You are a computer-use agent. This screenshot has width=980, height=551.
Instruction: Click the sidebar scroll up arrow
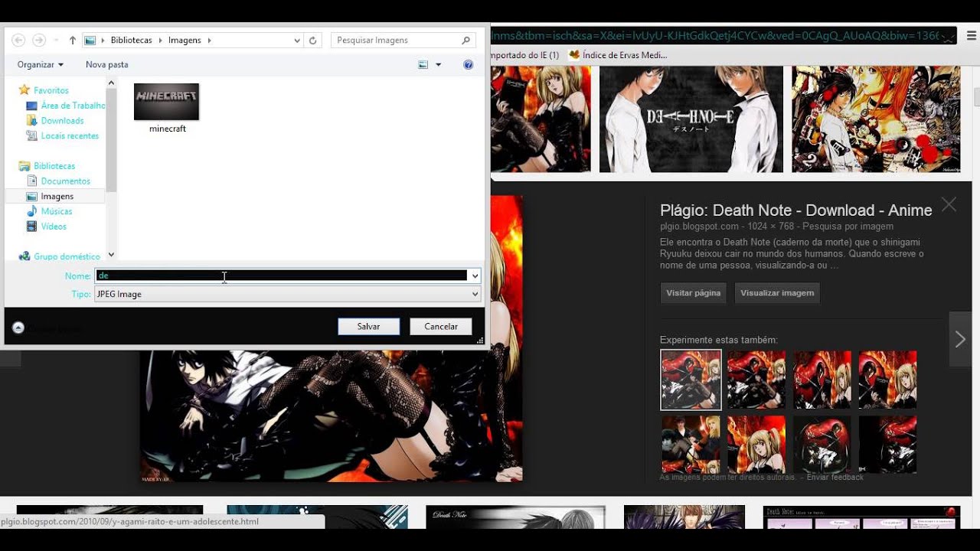[x=111, y=82]
